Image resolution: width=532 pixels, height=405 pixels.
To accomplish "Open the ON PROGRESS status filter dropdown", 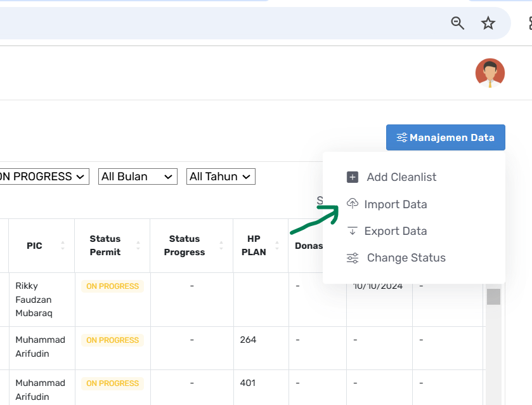I will pos(43,176).
